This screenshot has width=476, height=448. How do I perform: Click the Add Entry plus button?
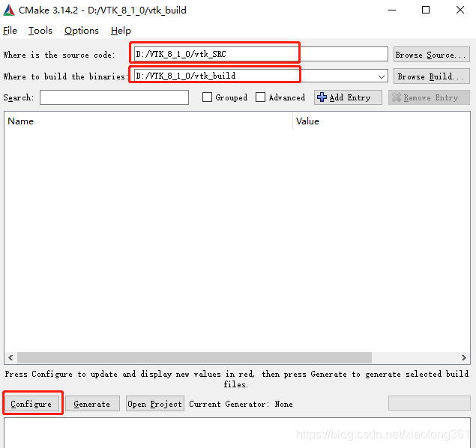point(348,97)
